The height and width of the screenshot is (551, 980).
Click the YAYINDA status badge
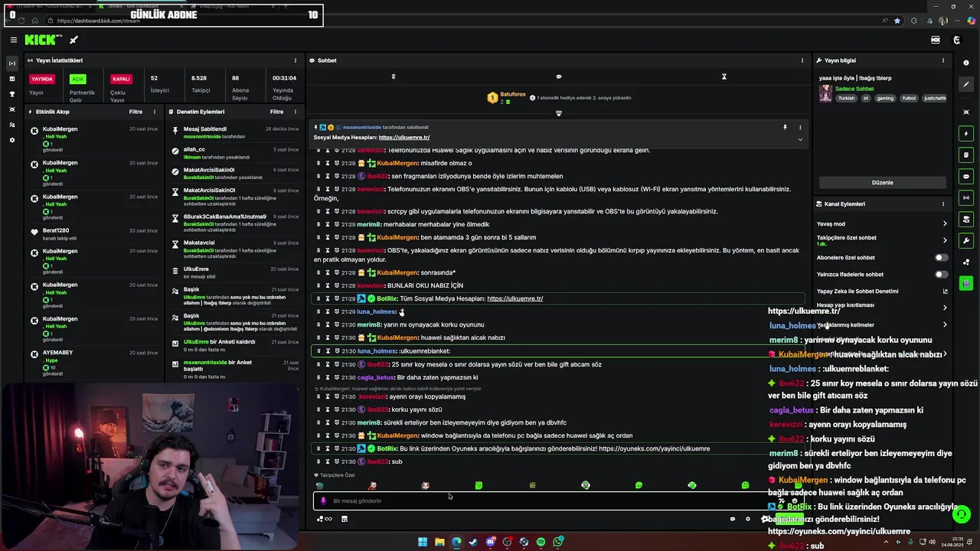pos(42,79)
